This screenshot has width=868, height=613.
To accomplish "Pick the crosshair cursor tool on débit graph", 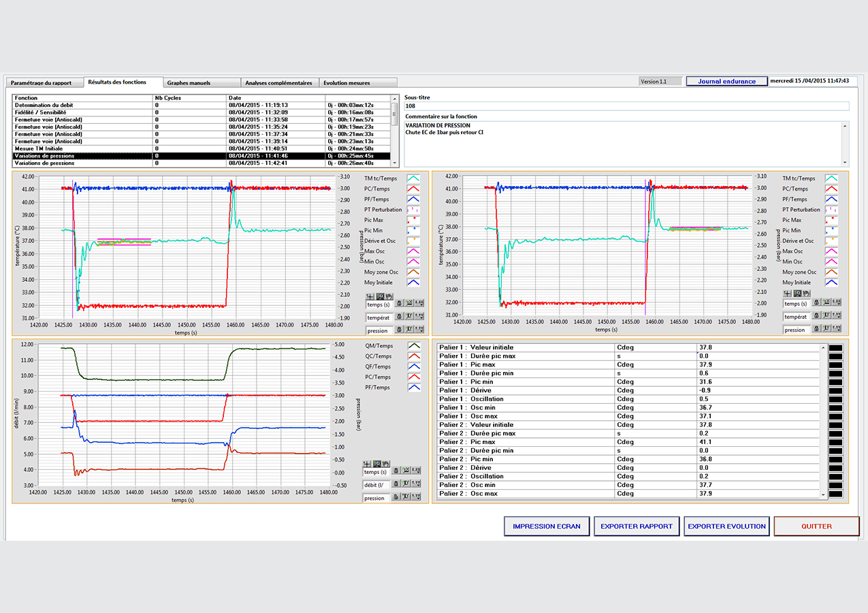I will click(368, 463).
